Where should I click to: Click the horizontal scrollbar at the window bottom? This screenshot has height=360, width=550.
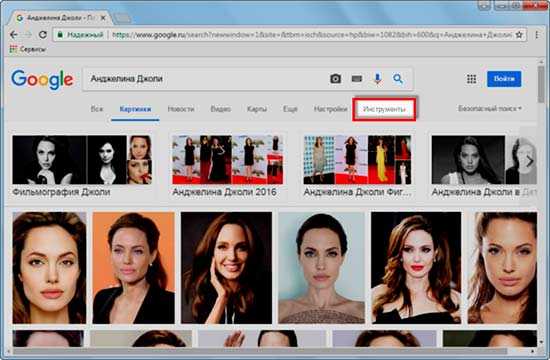260,351
